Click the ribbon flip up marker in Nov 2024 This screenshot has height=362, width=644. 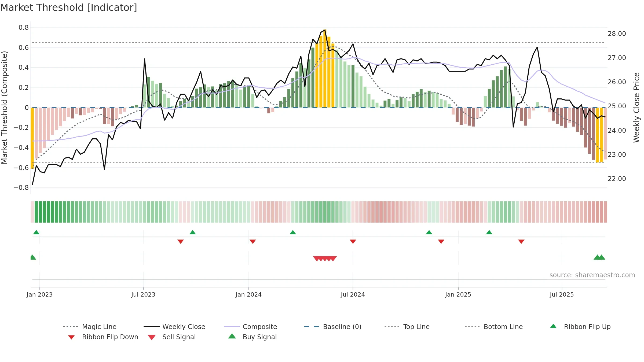coord(429,232)
